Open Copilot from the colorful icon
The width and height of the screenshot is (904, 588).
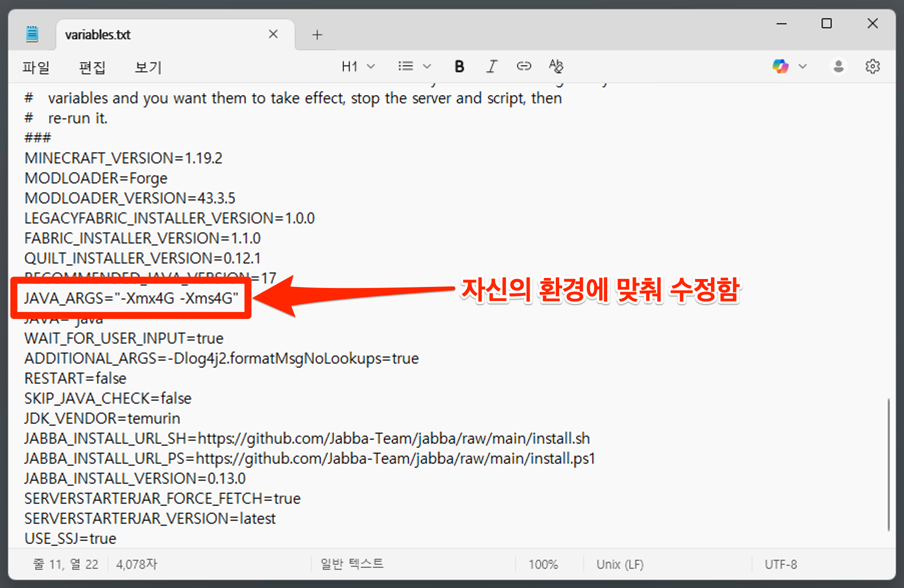pos(780,66)
